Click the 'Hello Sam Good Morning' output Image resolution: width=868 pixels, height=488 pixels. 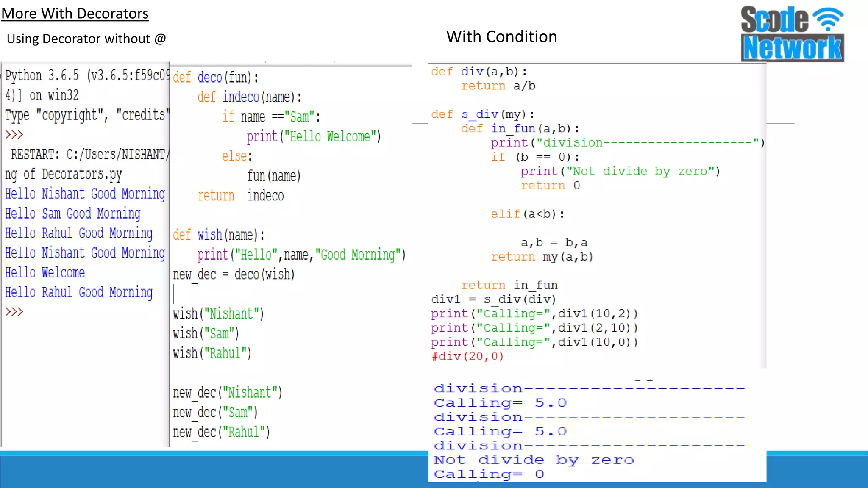72,213
